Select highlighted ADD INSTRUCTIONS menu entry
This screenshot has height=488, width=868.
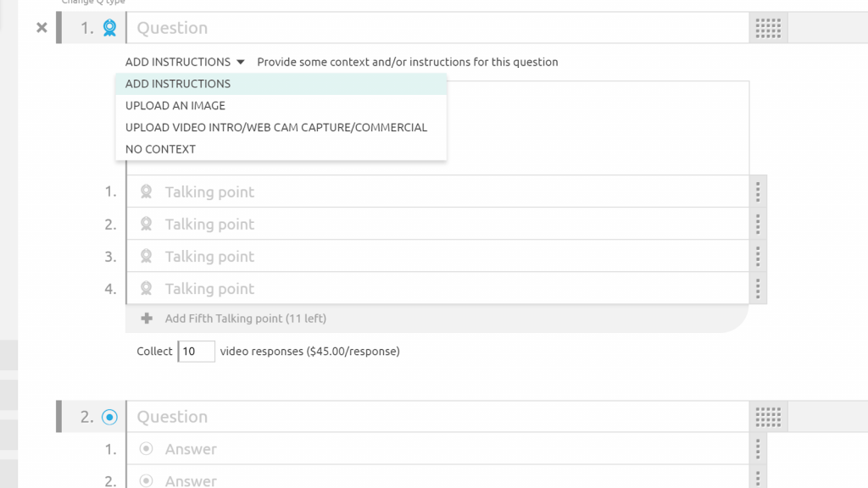point(178,84)
